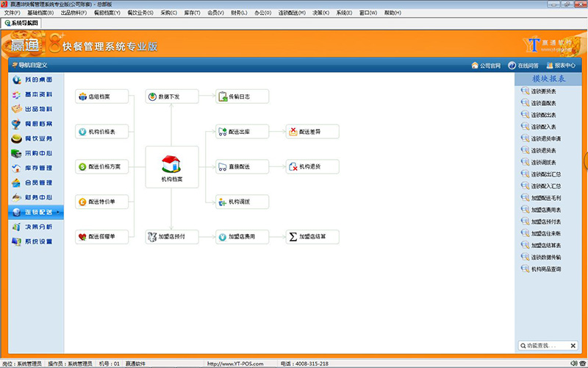Screen dimensions: 588x368
Task: Open 加盟店结算 sigma icon
Action: click(293, 237)
